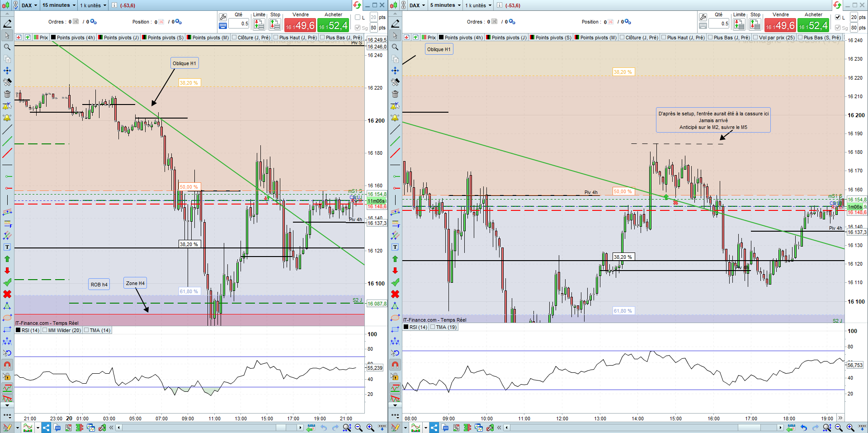
Task: Click the red Vendre button on 5-minute chart
Action: (x=780, y=25)
